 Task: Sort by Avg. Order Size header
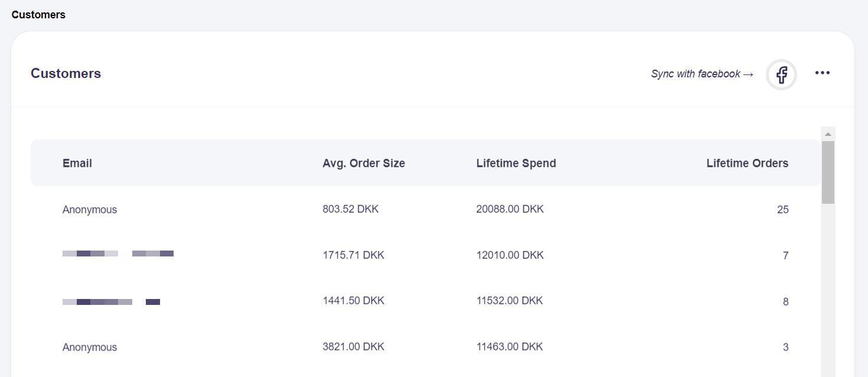(x=364, y=163)
